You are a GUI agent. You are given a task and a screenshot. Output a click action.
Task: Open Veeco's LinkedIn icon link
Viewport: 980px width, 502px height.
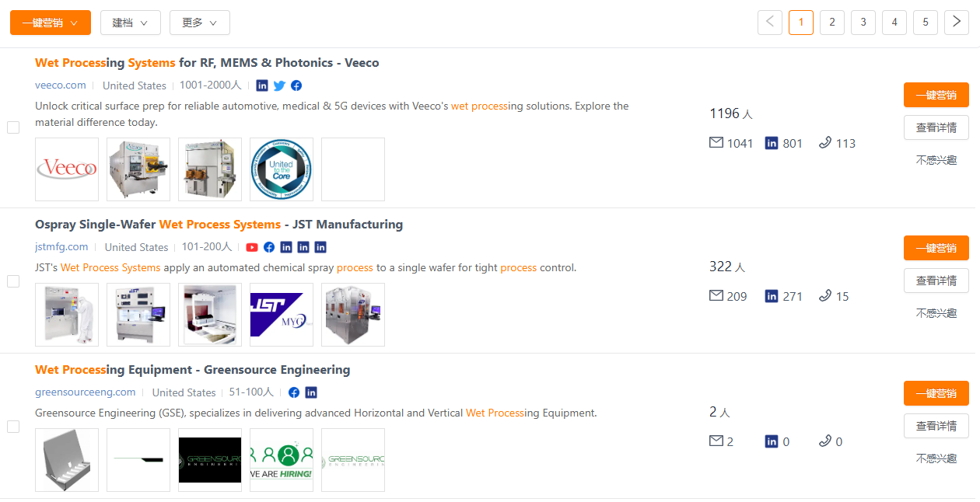[262, 85]
